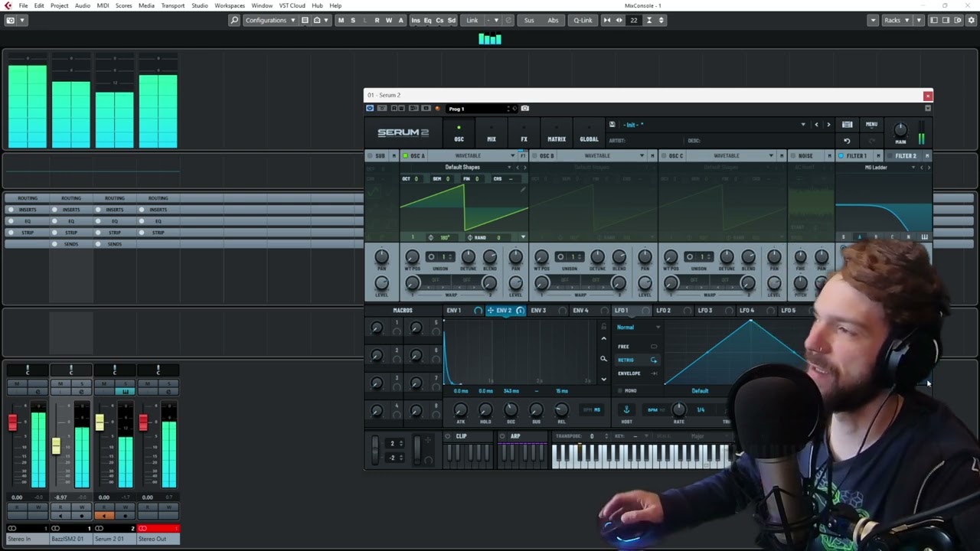Click the LFO 1 modulation source arc icon
980x551 pixels.
(x=645, y=311)
